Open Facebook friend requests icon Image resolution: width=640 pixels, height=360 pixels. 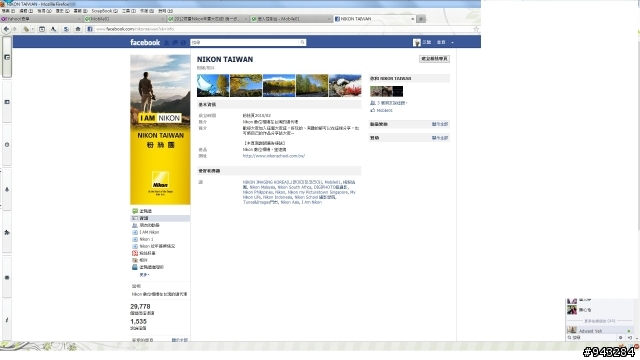tap(167, 42)
